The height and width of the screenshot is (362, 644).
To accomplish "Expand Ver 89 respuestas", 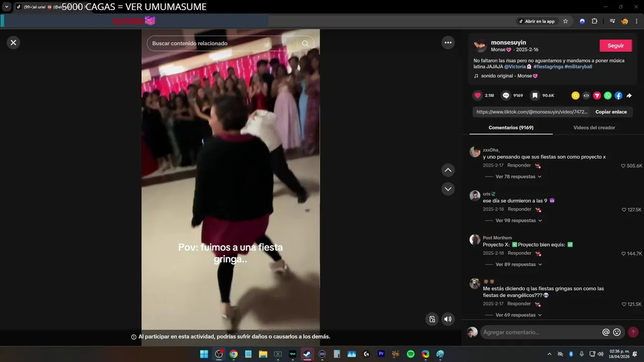I will (518, 264).
